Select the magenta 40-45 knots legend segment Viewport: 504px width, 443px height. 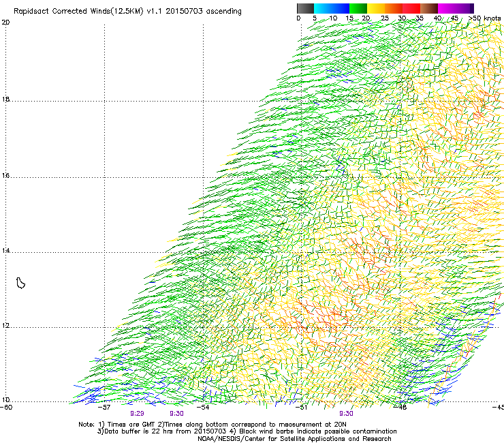tap(447, 8)
